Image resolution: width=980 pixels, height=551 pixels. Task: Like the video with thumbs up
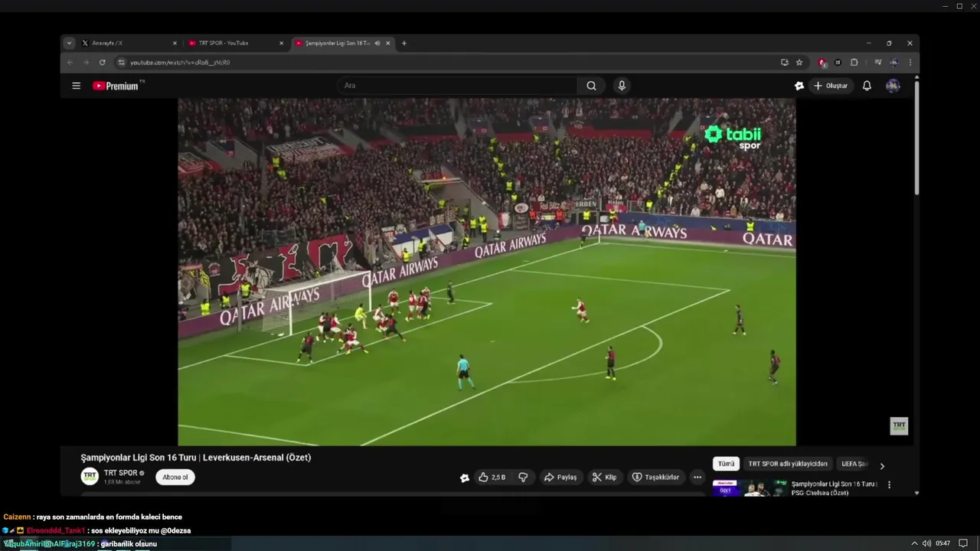(x=492, y=477)
